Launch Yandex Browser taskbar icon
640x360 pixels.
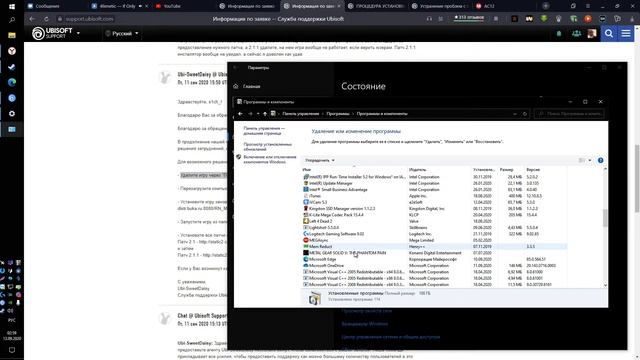coord(12,51)
